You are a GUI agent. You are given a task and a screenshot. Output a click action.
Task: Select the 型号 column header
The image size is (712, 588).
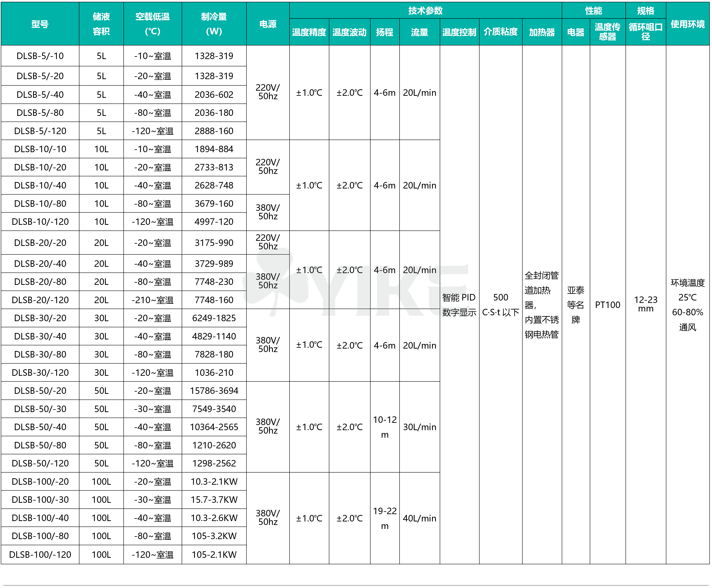(40, 24)
